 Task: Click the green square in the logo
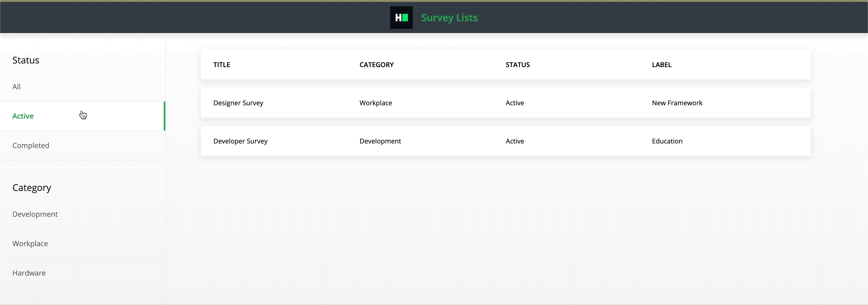(406, 17)
